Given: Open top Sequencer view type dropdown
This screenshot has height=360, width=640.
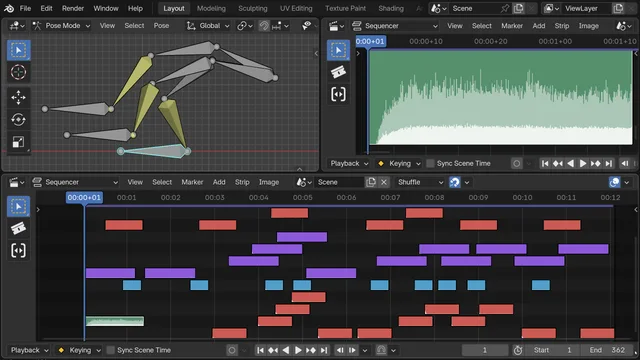Looking at the screenshot, I should (x=395, y=26).
